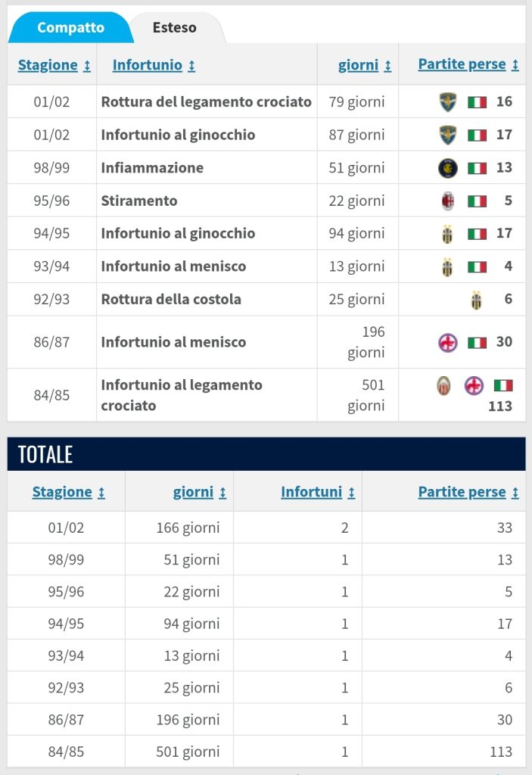Sort the top table by Partite perse
The width and height of the screenshot is (532, 775).
[468, 65]
